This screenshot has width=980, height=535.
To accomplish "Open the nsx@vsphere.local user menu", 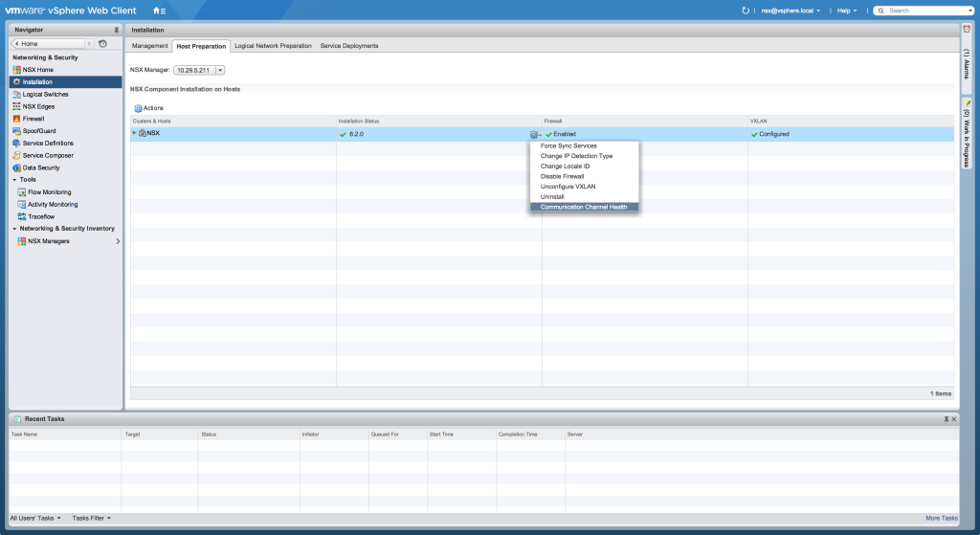I will point(790,11).
